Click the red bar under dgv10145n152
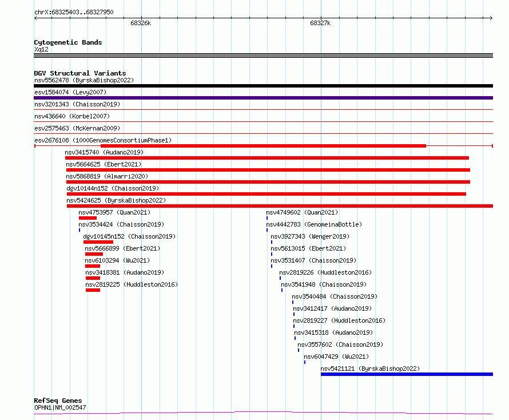The height and width of the screenshot is (420, 509). (98, 242)
